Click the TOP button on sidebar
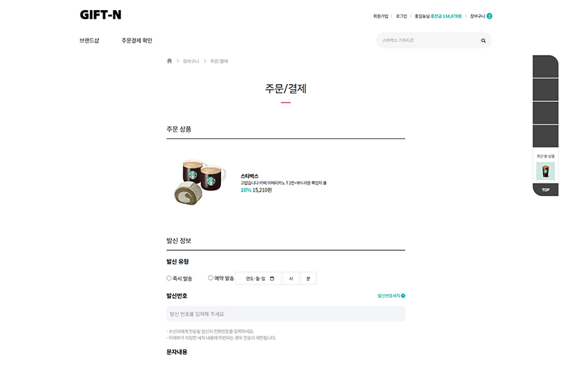This screenshot has height=392, width=570. pos(545,190)
